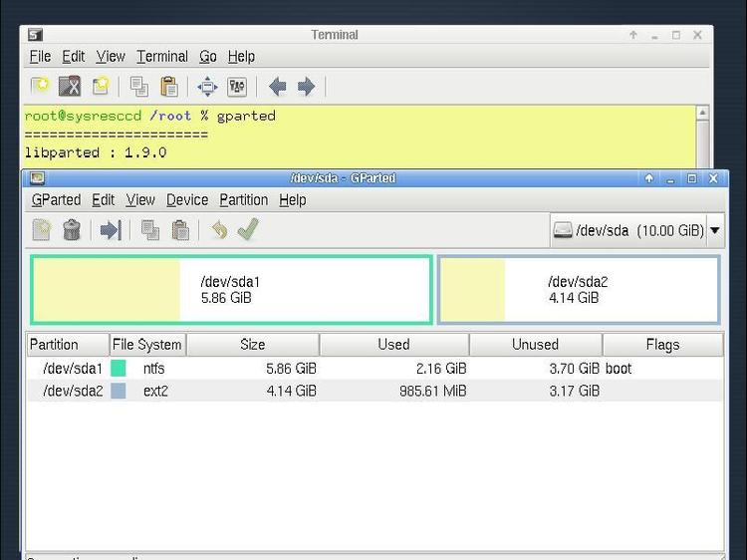Sort by File System column header
Viewport: 747px width, 560px height.
pos(147,345)
